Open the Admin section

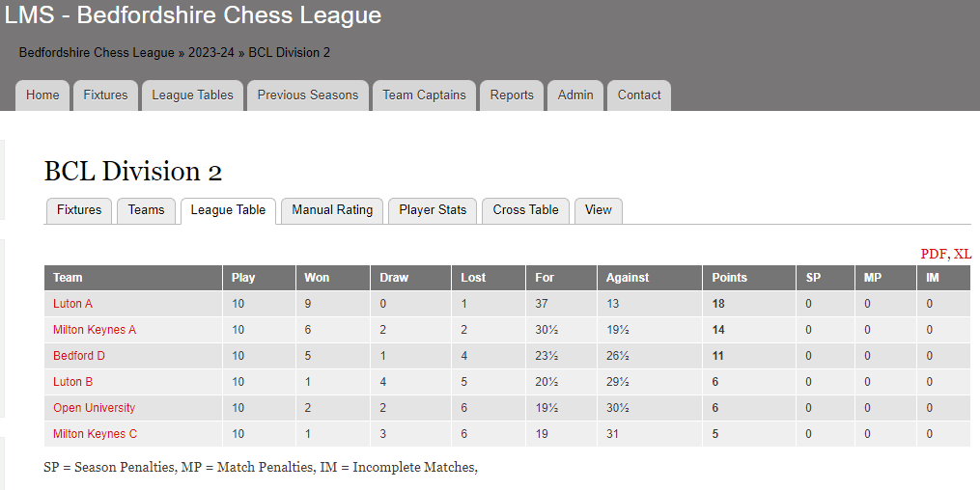point(575,95)
